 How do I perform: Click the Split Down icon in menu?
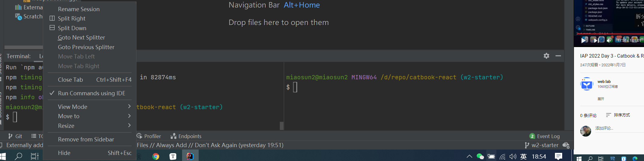click(x=52, y=28)
